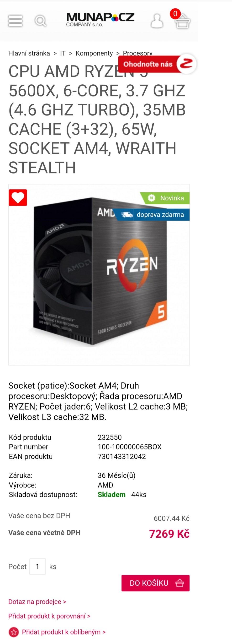Click the Zboží 'Ohodnoťte nás' badge
232x644 pixels.
157,64
